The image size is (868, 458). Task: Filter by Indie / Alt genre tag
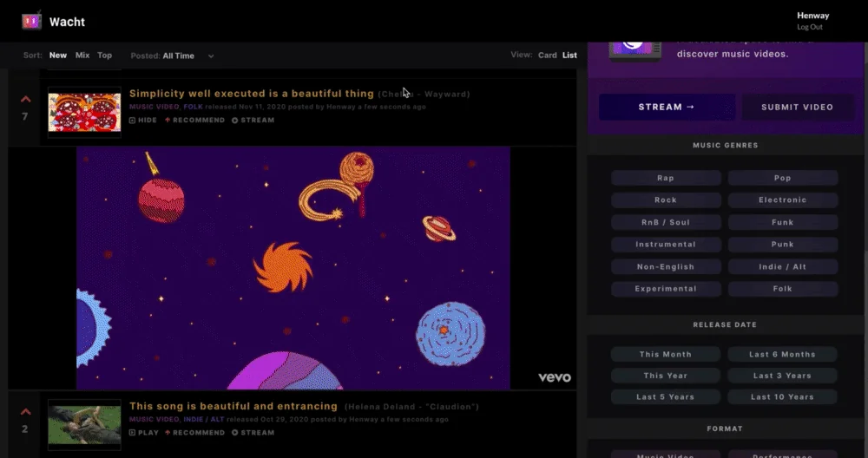tap(783, 266)
